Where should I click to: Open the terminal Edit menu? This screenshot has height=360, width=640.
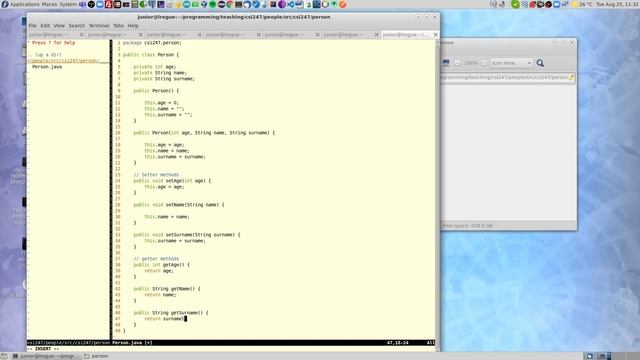click(x=45, y=26)
